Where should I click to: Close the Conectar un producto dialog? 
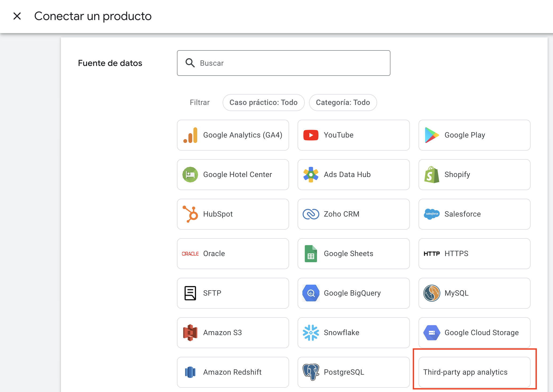[17, 16]
